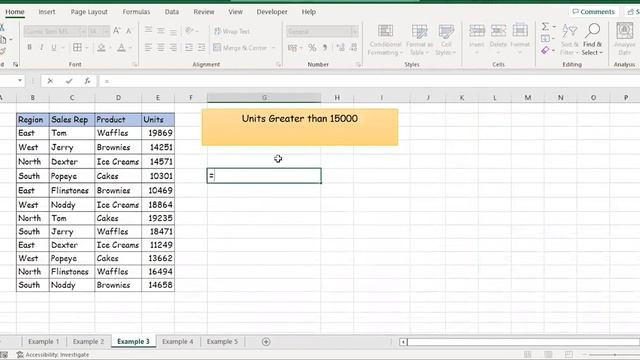
Task: Click the Align Left icon
Action: [148, 47]
